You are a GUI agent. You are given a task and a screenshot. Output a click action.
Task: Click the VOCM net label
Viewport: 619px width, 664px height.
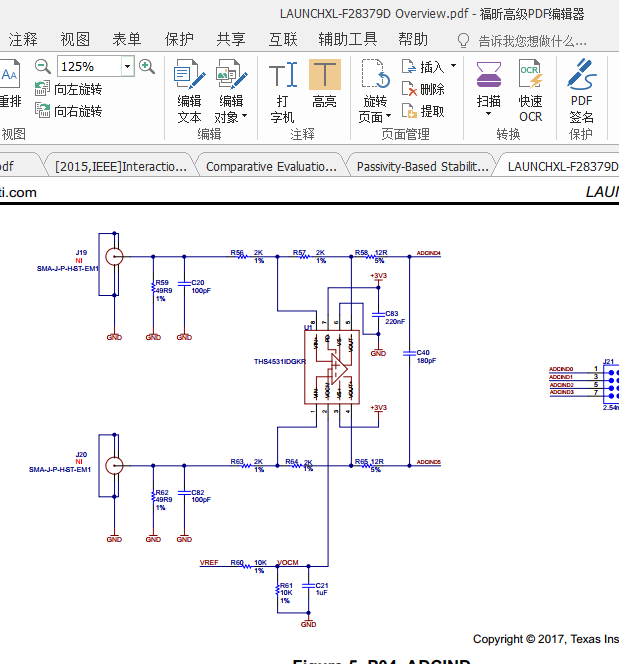click(288, 562)
